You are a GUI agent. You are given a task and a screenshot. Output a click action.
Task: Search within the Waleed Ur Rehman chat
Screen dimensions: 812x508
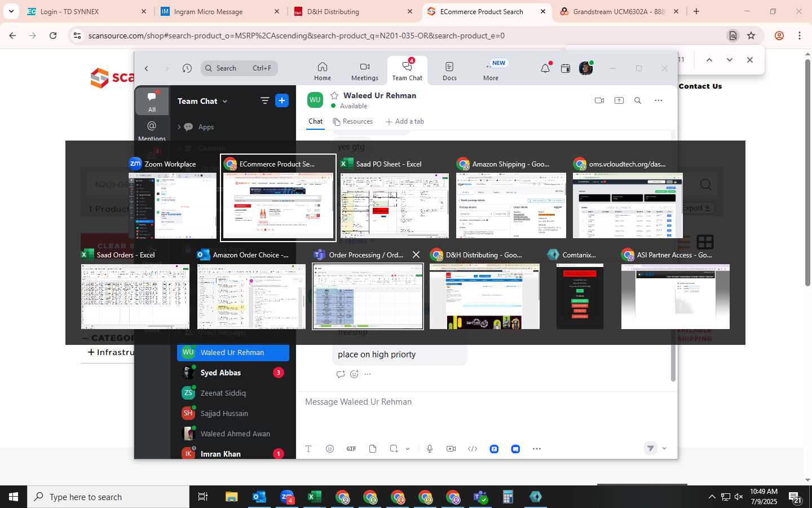638,100
